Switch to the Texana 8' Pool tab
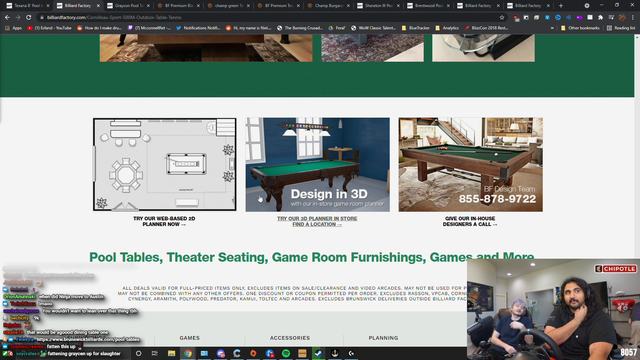The width and height of the screenshot is (640, 360). pos(26,6)
